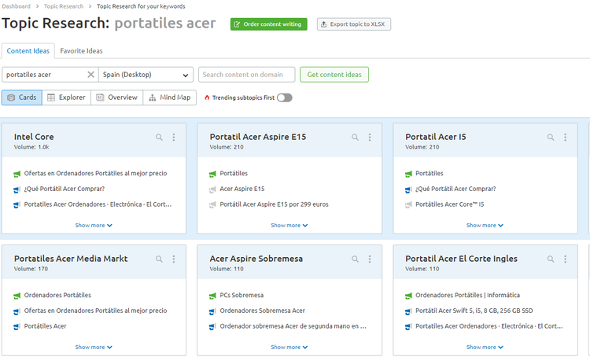Select the Explorer view
The width and height of the screenshot is (590, 364).
point(66,97)
